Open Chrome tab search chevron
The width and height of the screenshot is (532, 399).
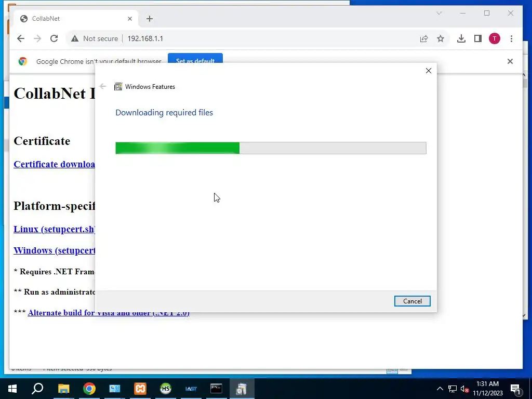click(x=439, y=13)
